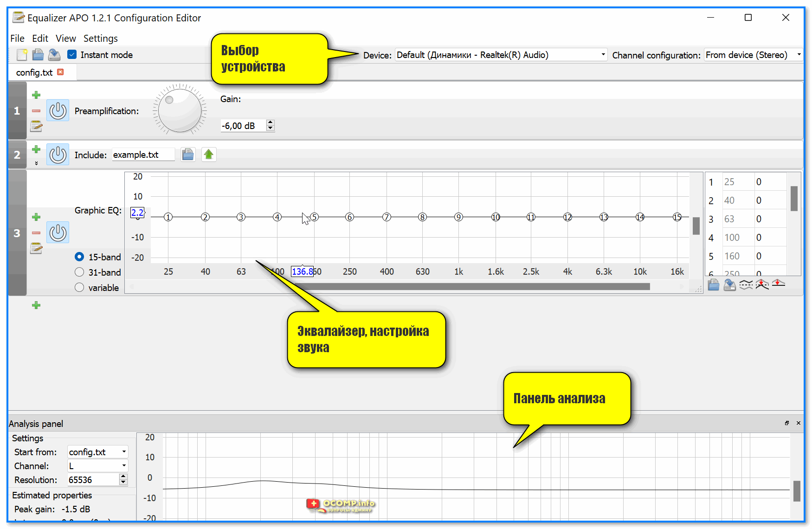Add a filter above Preamplification row
812x529 pixels.
pos(36,95)
